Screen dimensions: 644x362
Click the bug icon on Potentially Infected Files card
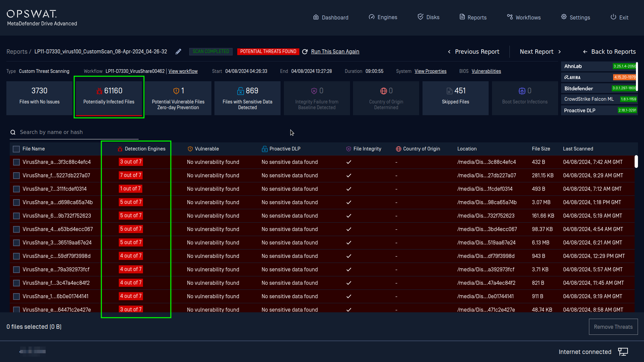(x=99, y=91)
